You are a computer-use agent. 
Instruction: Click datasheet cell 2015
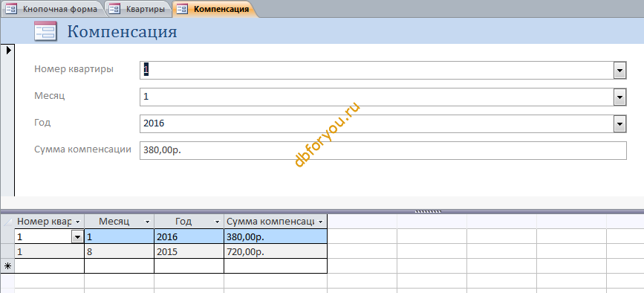point(189,251)
